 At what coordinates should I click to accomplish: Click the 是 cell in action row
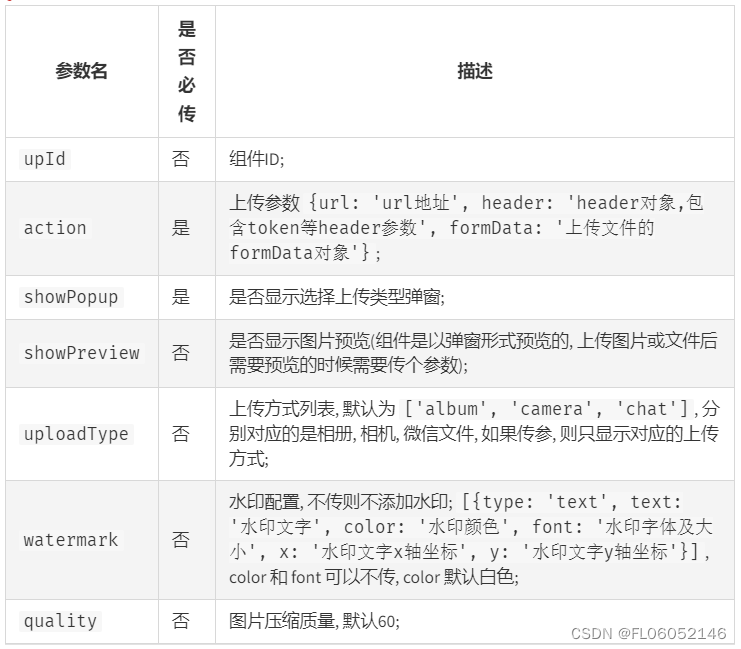tap(181, 228)
